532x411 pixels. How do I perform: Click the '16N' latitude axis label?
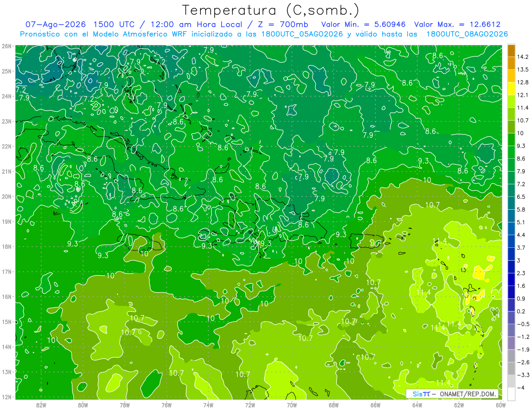(x=6, y=297)
